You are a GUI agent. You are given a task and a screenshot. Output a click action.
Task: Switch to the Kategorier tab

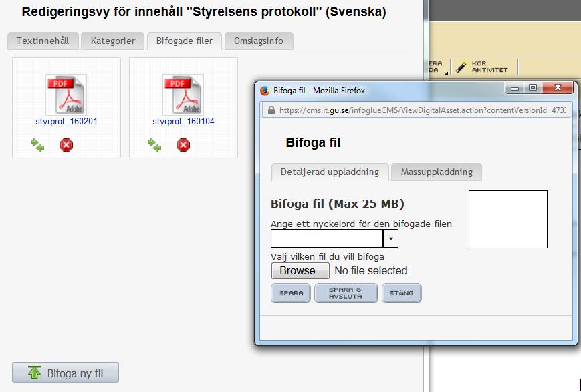(x=113, y=41)
